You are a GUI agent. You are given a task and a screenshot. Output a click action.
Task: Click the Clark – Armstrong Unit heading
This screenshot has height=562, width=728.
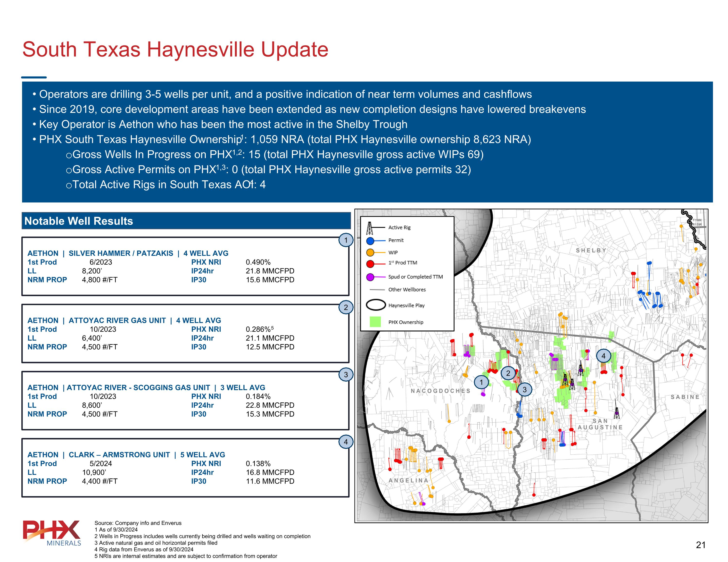click(x=119, y=455)
